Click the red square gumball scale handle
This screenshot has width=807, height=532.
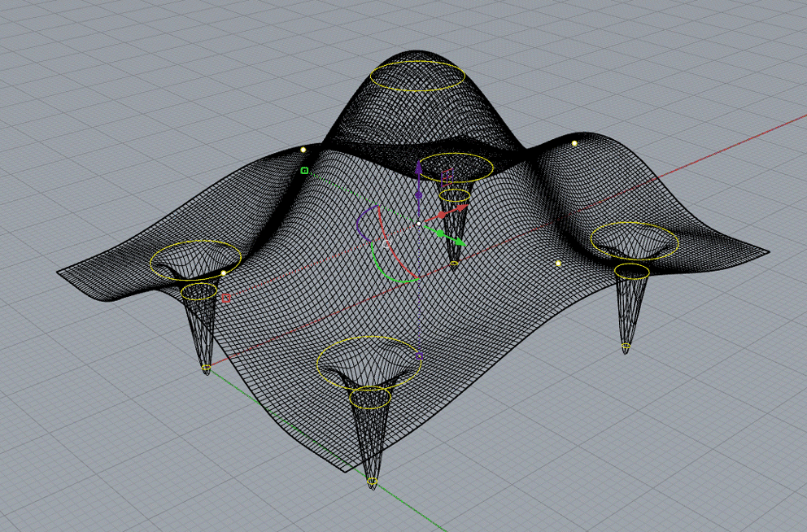tap(227, 299)
